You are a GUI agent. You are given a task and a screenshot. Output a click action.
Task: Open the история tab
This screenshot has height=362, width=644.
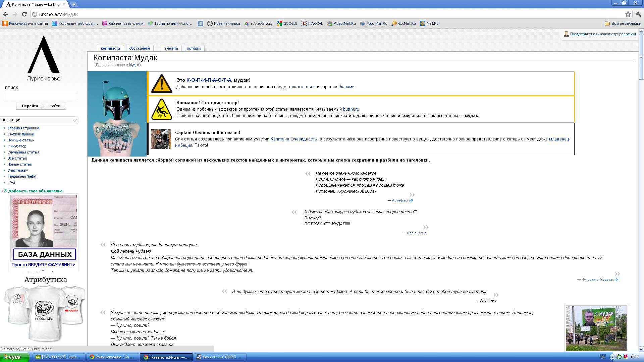coord(194,48)
